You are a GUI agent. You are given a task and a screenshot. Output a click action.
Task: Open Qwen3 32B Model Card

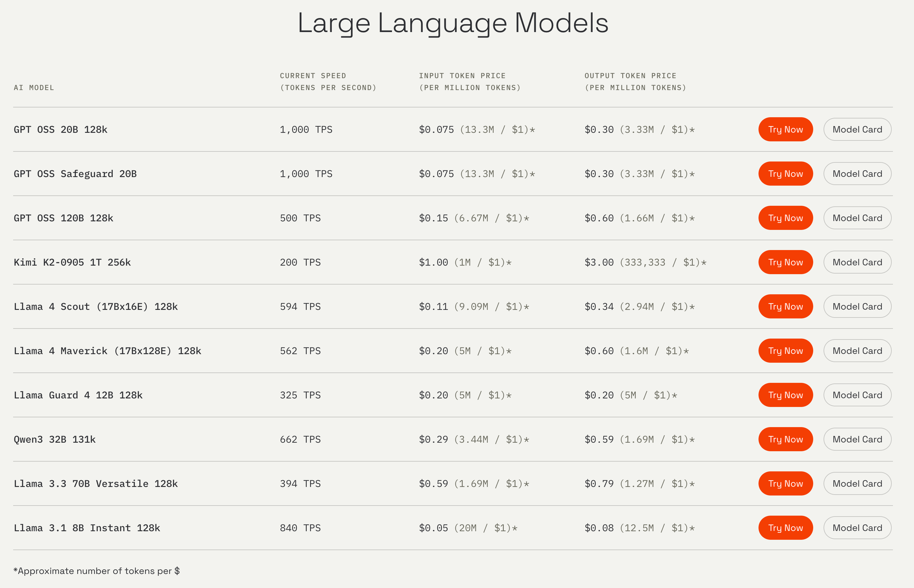click(857, 439)
